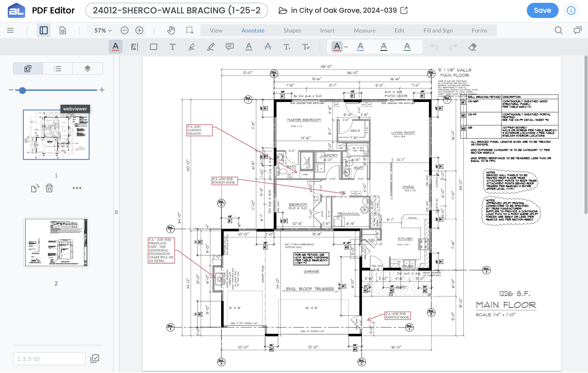Screen dimensions: 588x373
Task: Select the squiggly underline tool
Action: (x=248, y=47)
